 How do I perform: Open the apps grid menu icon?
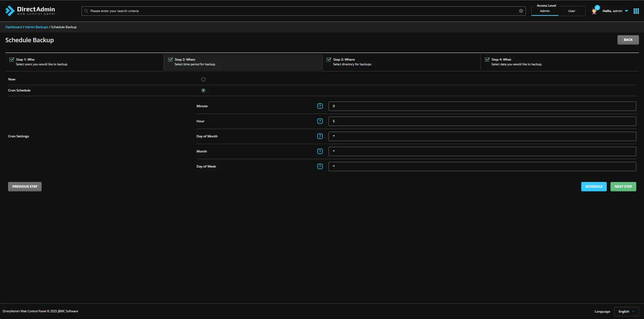(636, 11)
